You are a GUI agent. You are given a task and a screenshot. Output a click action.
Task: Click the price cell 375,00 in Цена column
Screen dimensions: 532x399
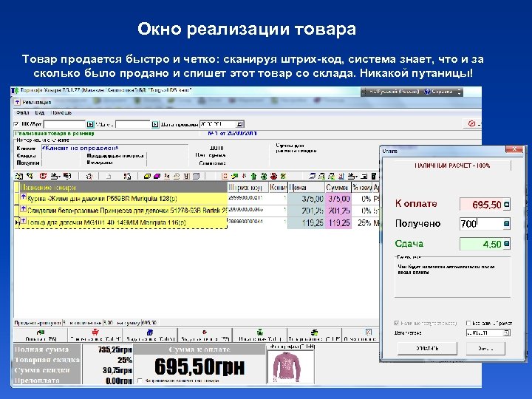click(x=306, y=199)
